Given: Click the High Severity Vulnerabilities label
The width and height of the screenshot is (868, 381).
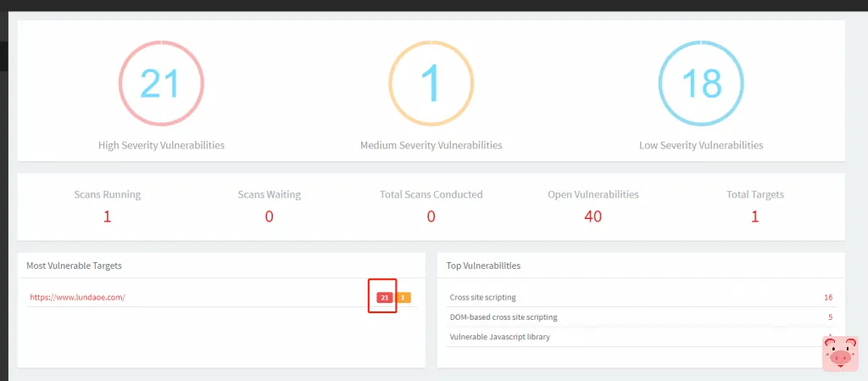Looking at the screenshot, I should 162,145.
